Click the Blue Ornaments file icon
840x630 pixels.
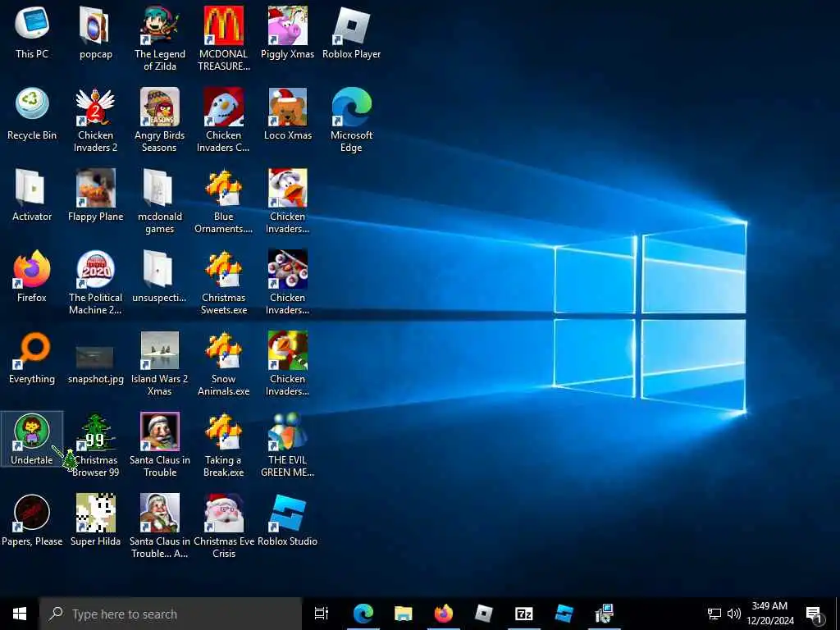(x=223, y=201)
